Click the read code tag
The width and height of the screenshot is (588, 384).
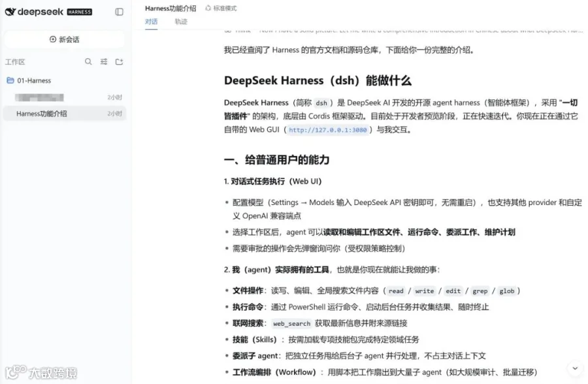(396, 291)
